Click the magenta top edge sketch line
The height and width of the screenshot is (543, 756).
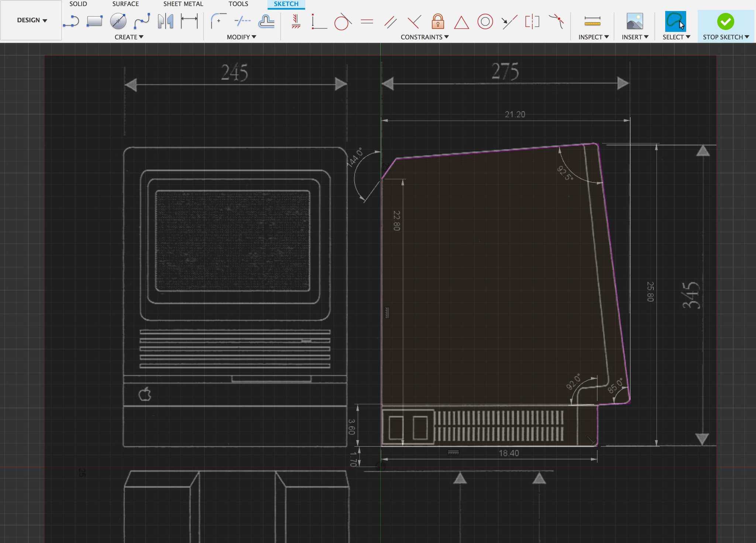click(495, 151)
